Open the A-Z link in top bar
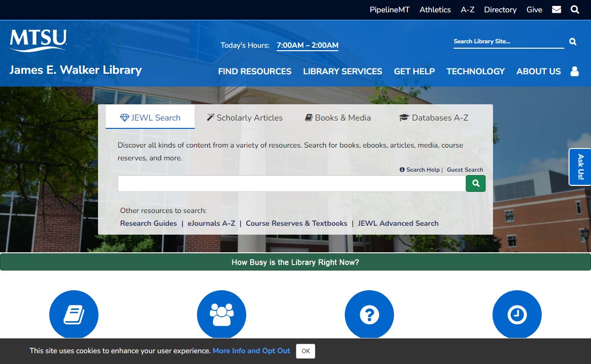Image resolution: width=591 pixels, height=364 pixels. (x=467, y=10)
